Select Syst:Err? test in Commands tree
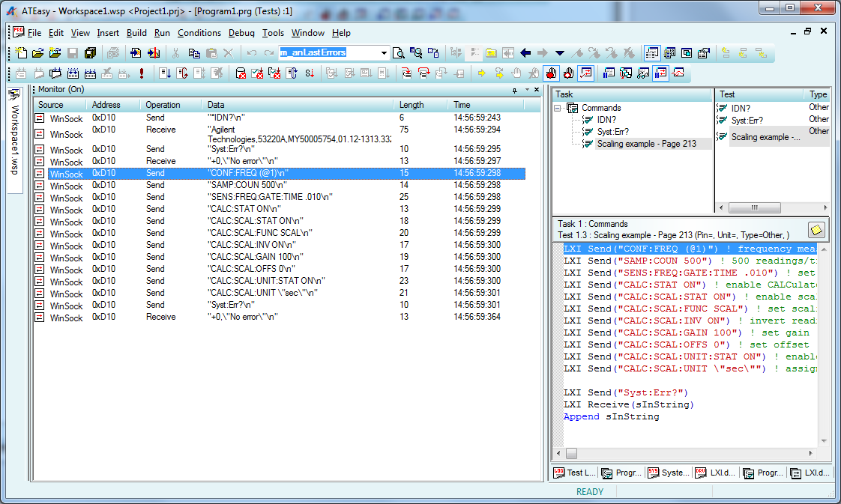 tap(612, 132)
